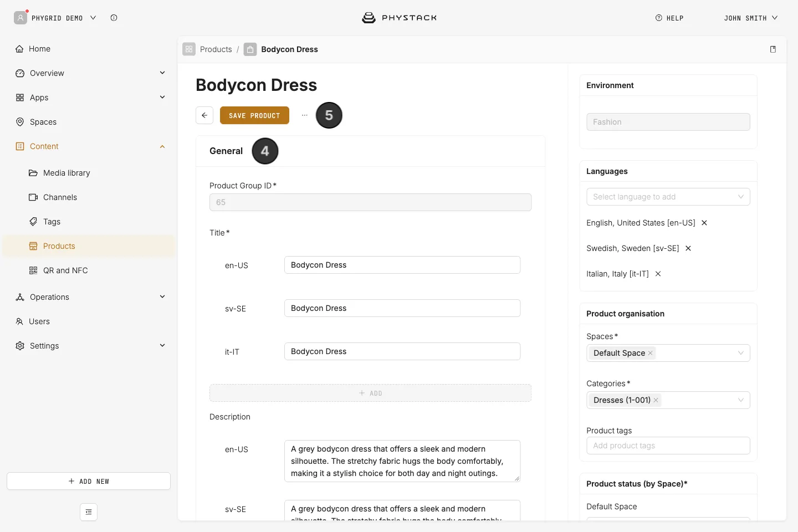Collapse the Content menu section

162,146
